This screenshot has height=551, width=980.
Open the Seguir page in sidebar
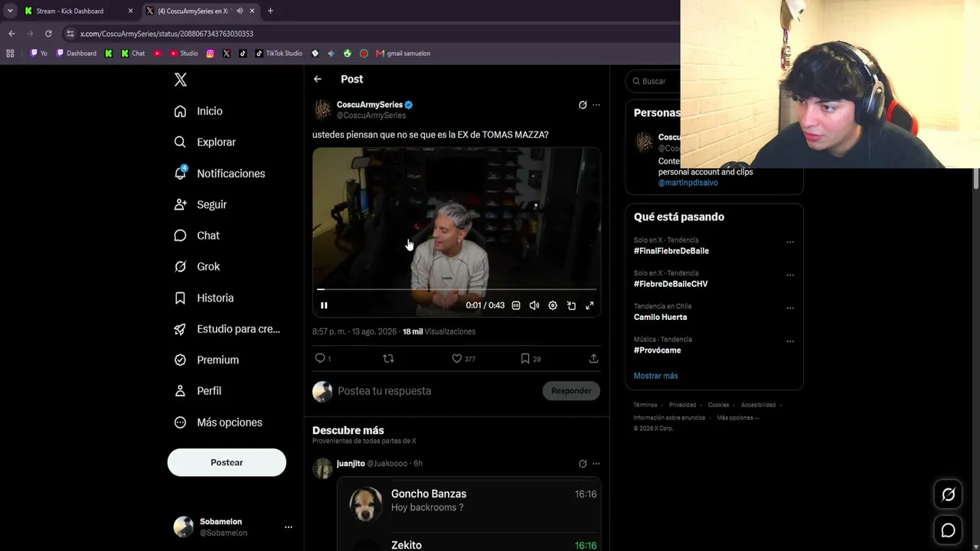pyautogui.click(x=200, y=204)
